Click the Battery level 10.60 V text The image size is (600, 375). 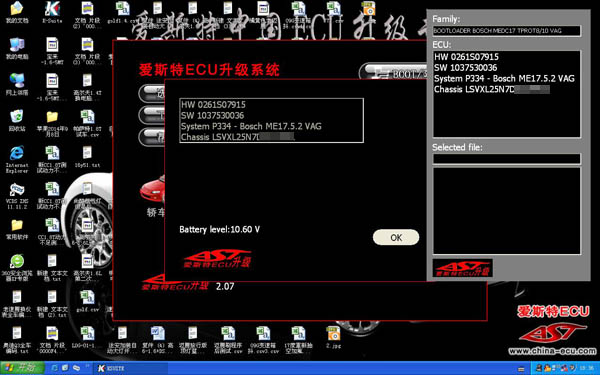(x=219, y=230)
